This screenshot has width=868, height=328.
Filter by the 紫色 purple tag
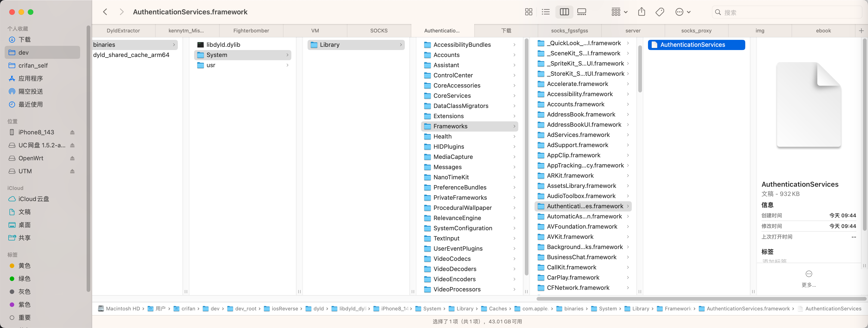42,305
